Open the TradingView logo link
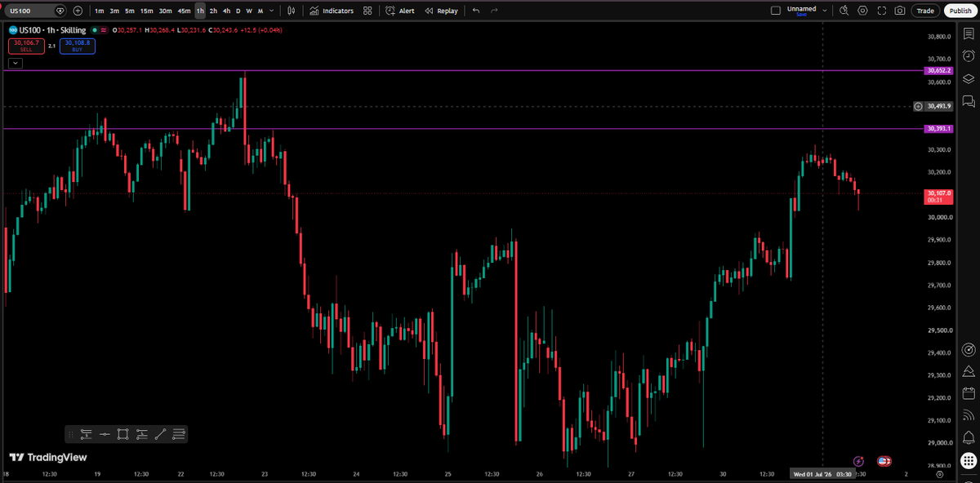 tap(47, 458)
